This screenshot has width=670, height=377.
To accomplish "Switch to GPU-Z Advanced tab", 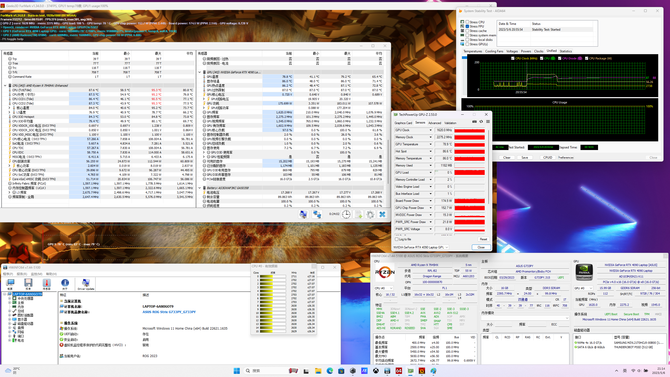I will pyautogui.click(x=435, y=123).
